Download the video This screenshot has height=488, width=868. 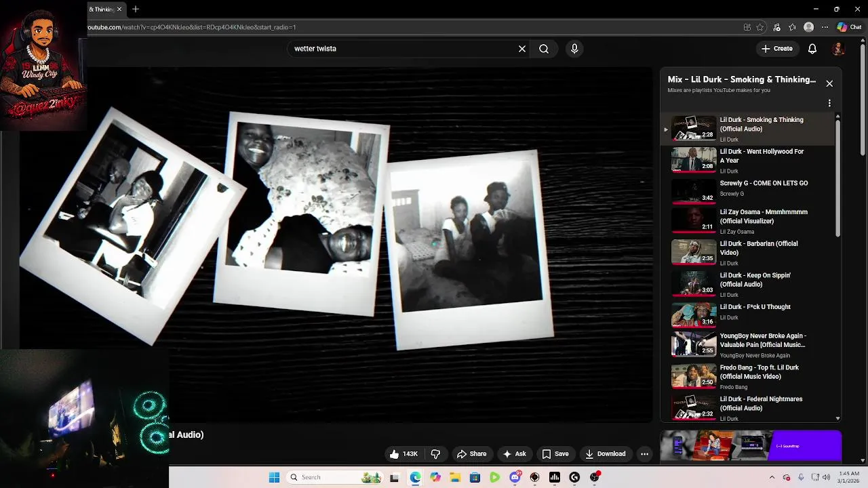coord(606,454)
